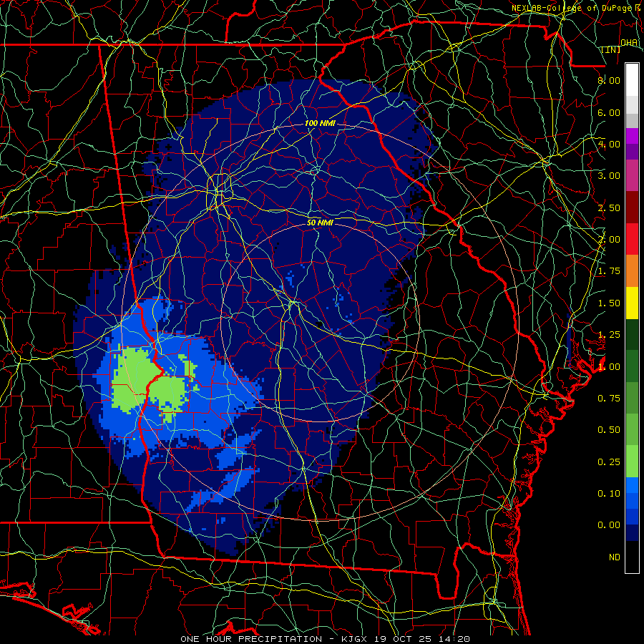The height and width of the screenshot is (644, 644).
Task: Pick the black ND swatch in the legend
Action: pyautogui.click(x=632, y=557)
